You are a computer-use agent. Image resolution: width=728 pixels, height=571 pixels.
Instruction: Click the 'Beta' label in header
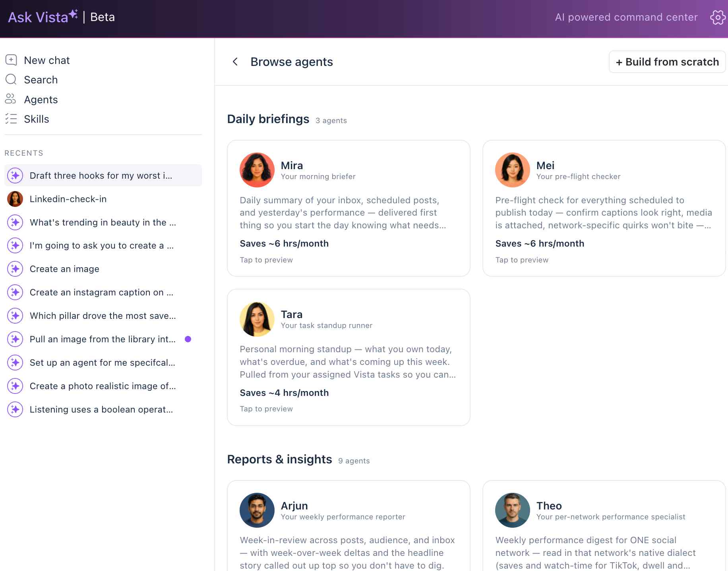103,17
